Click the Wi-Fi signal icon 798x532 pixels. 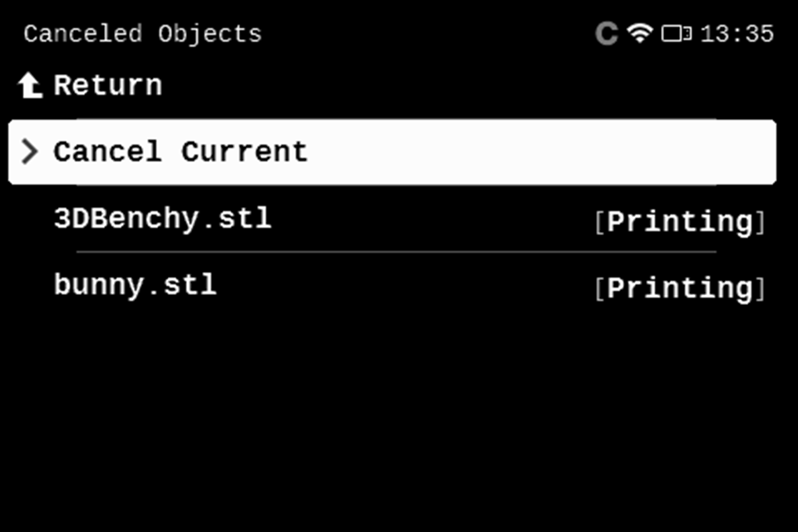point(639,33)
